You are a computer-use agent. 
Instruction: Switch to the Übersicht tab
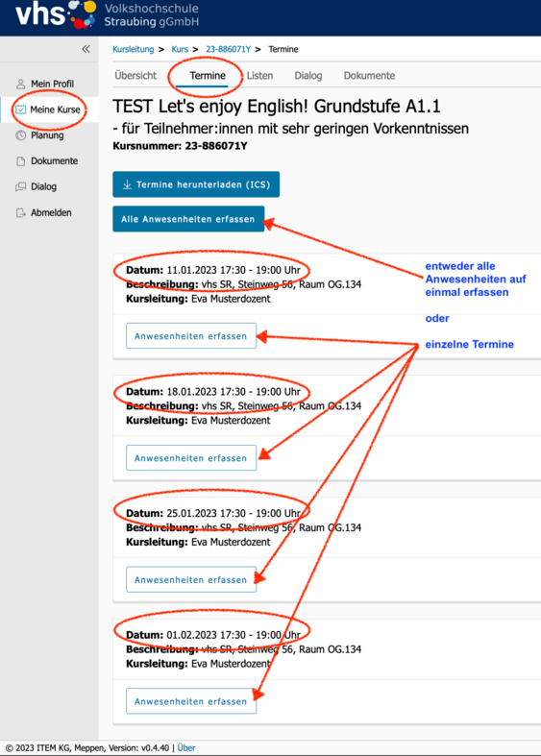pos(135,76)
